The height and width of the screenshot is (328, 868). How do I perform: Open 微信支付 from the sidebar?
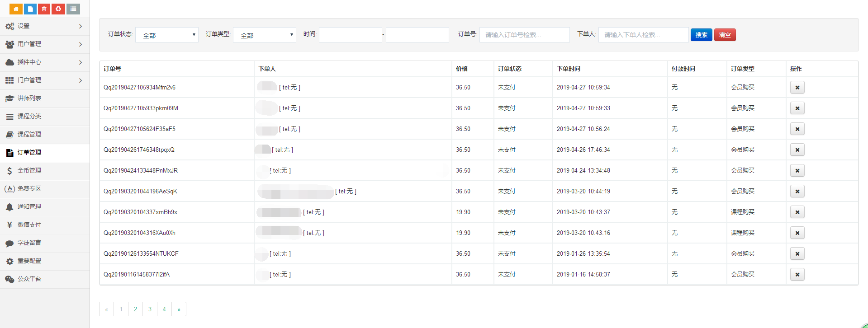click(30, 225)
